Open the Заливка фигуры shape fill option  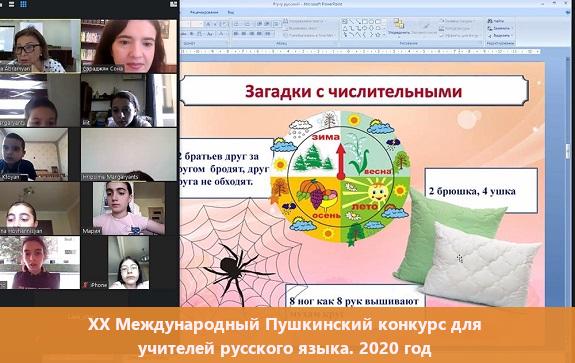pos(457,21)
